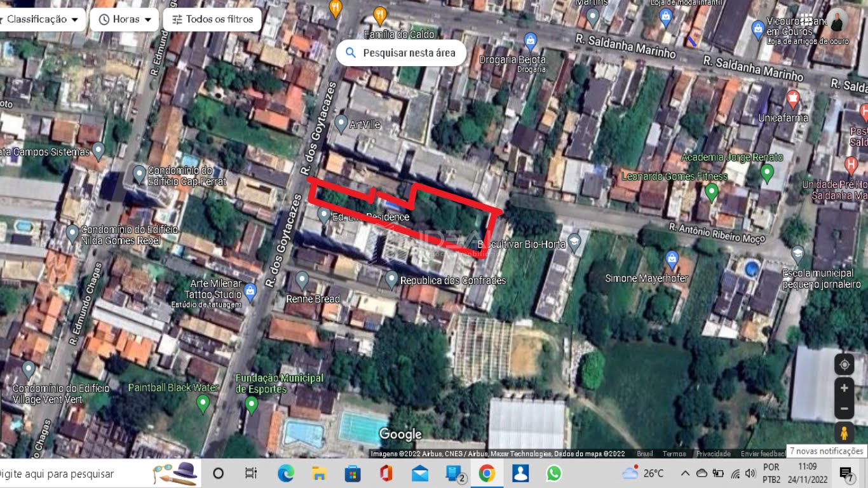Screen dimensions: 868x488
Task: Open the Privacidade link
Action: [714, 454]
